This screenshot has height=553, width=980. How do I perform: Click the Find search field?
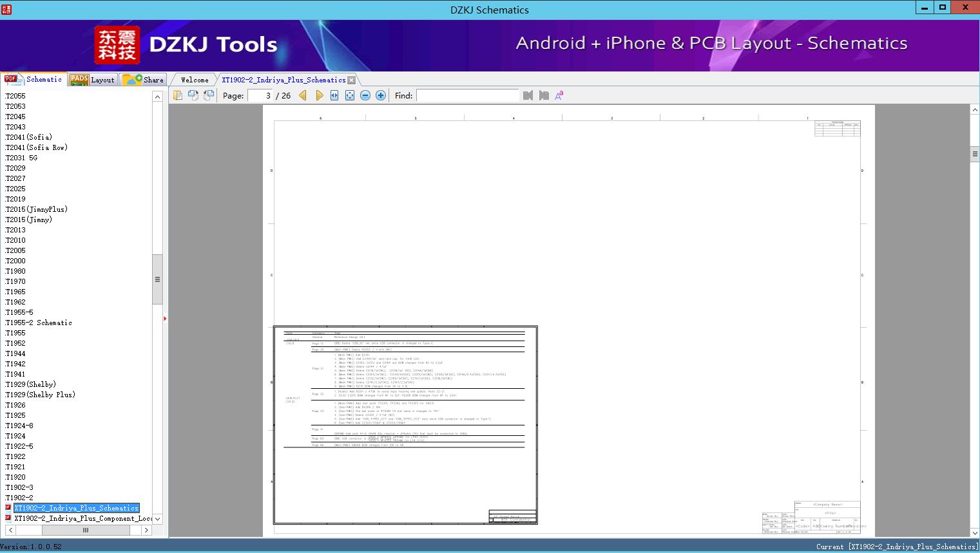click(x=468, y=95)
